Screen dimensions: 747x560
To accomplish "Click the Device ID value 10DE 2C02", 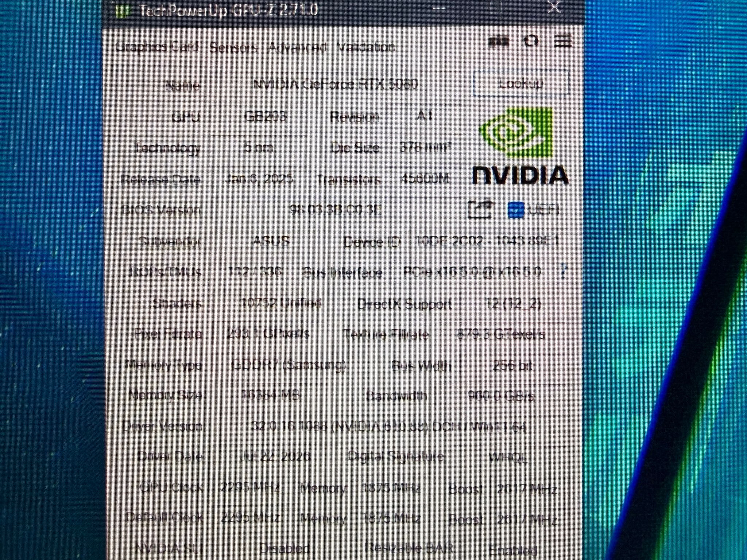I will pyautogui.click(x=487, y=241).
